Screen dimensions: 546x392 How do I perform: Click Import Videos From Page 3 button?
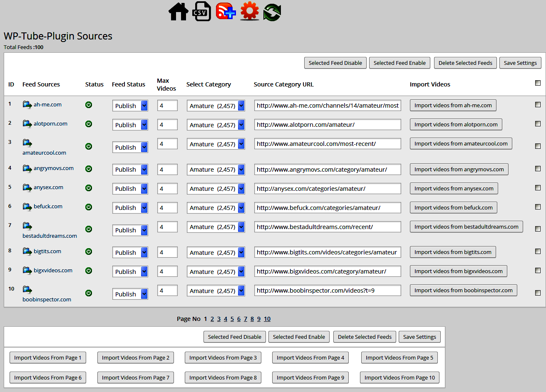223,357
